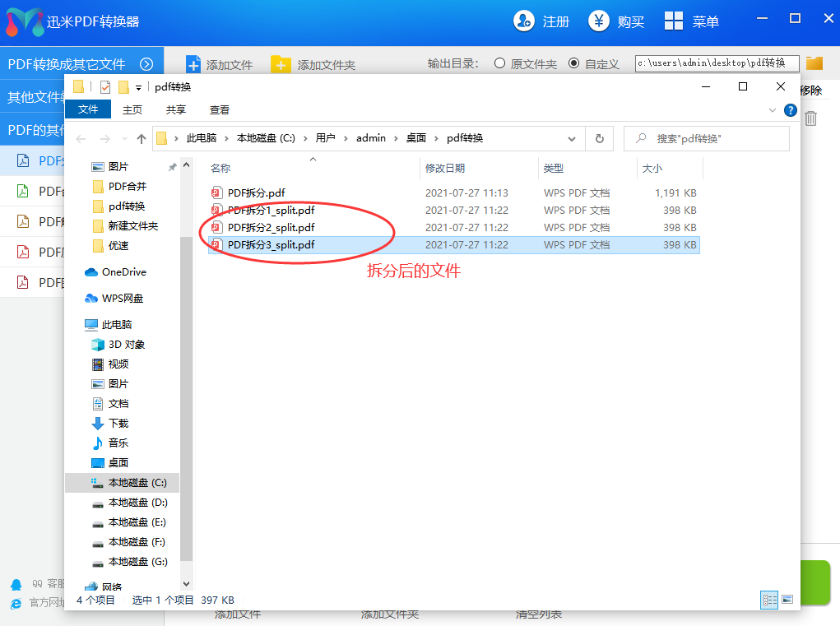This screenshot has height=626, width=840.
Task: Open the 购买 purchase icon
Action: 599,21
